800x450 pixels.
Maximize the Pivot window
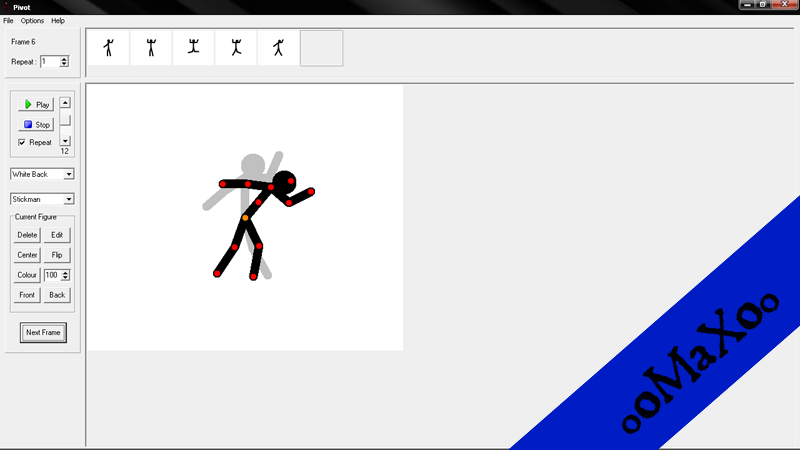click(x=763, y=5)
